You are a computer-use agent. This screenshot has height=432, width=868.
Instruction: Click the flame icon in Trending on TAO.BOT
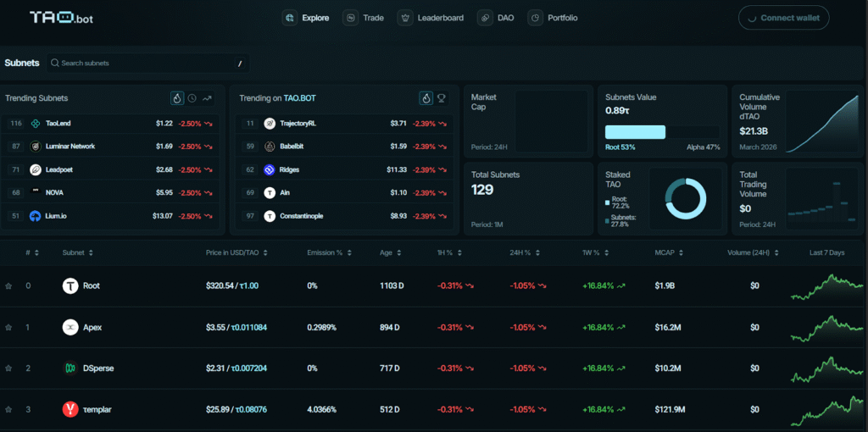426,98
